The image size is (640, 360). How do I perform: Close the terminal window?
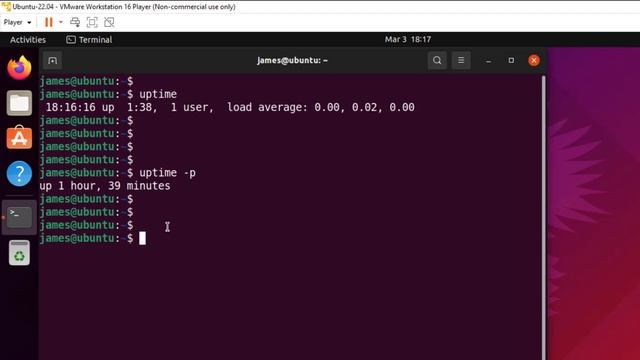click(533, 60)
